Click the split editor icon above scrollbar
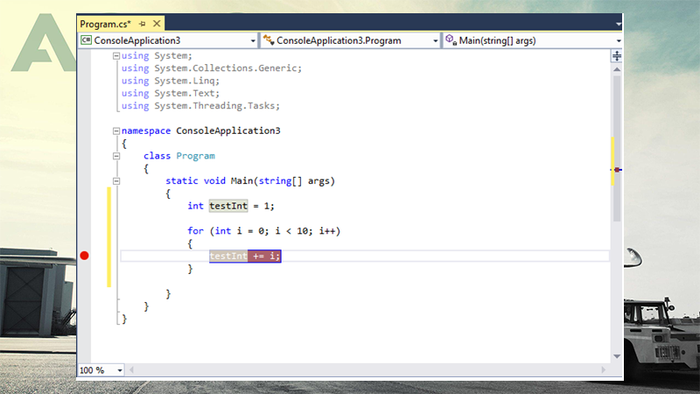 [617, 56]
